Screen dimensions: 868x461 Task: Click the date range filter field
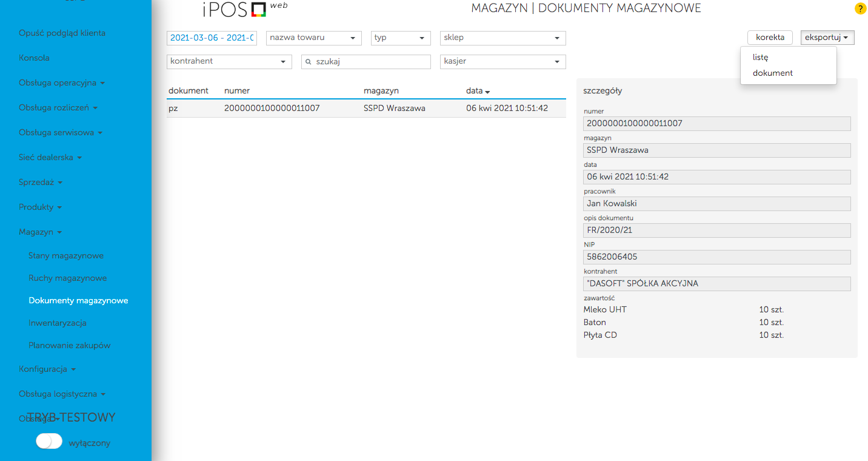tap(212, 38)
